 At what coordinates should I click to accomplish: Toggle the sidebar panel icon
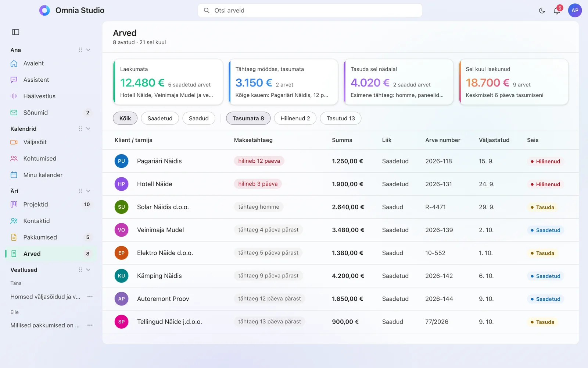[15, 32]
